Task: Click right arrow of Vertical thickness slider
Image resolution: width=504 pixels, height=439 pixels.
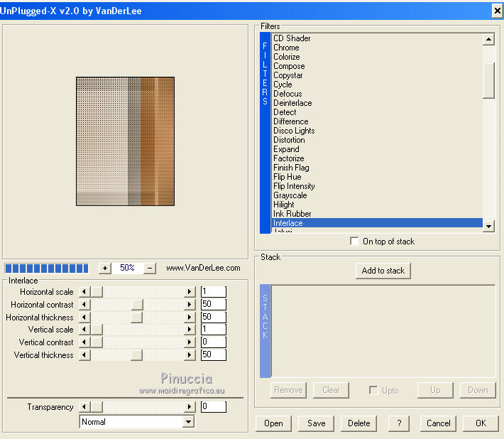Action: pos(189,355)
